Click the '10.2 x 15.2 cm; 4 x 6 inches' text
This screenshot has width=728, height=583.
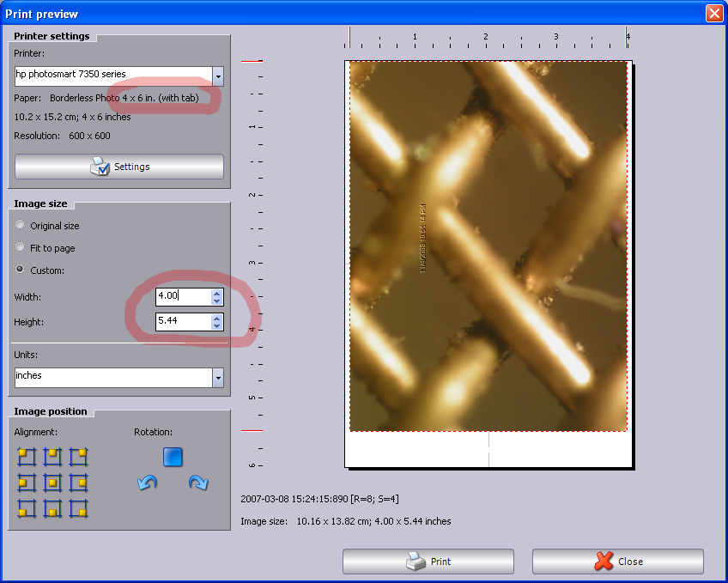click(x=72, y=117)
